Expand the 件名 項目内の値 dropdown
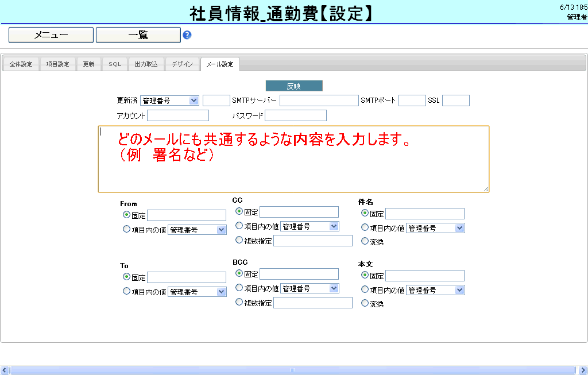This screenshot has height=375, width=588. [435, 228]
